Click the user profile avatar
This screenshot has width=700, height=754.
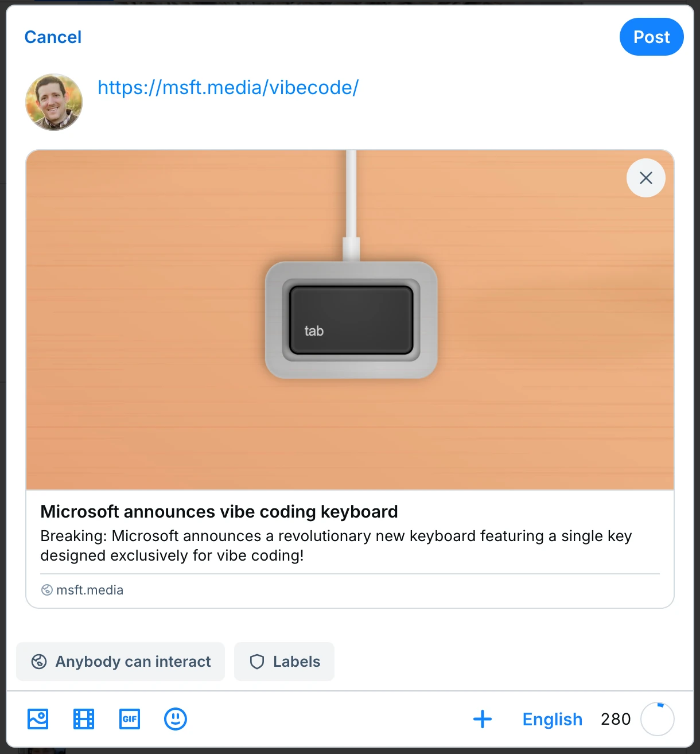(x=54, y=102)
